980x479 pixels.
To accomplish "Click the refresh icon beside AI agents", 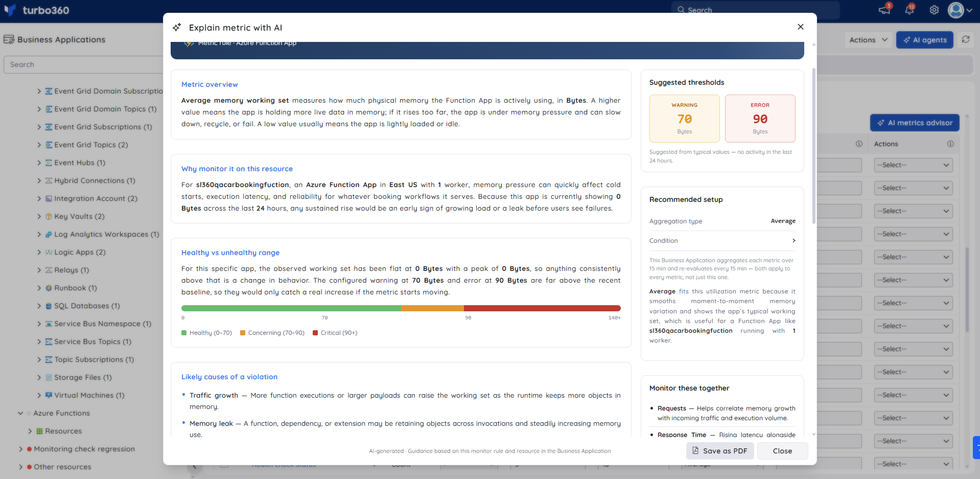I will (x=966, y=39).
